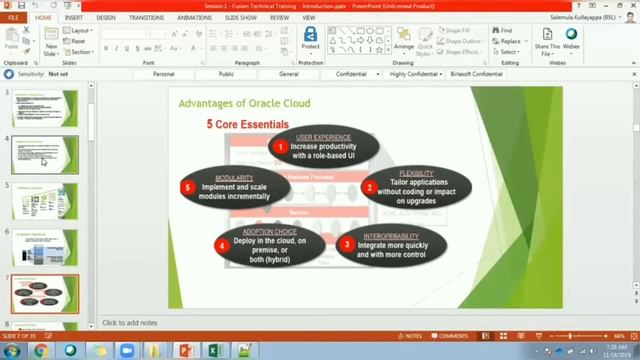Image resolution: width=640 pixels, height=360 pixels.
Task: Click the Undo arrow icon
Action: pyautogui.click(x=35, y=6)
